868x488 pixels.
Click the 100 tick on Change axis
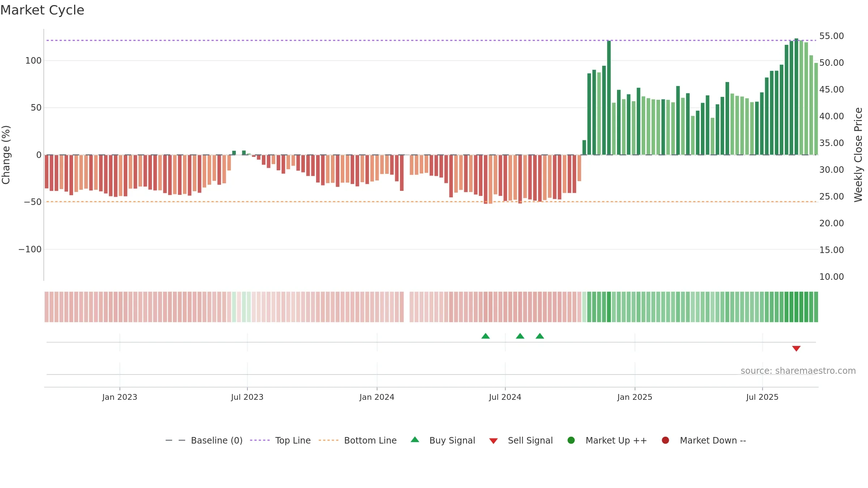point(33,61)
